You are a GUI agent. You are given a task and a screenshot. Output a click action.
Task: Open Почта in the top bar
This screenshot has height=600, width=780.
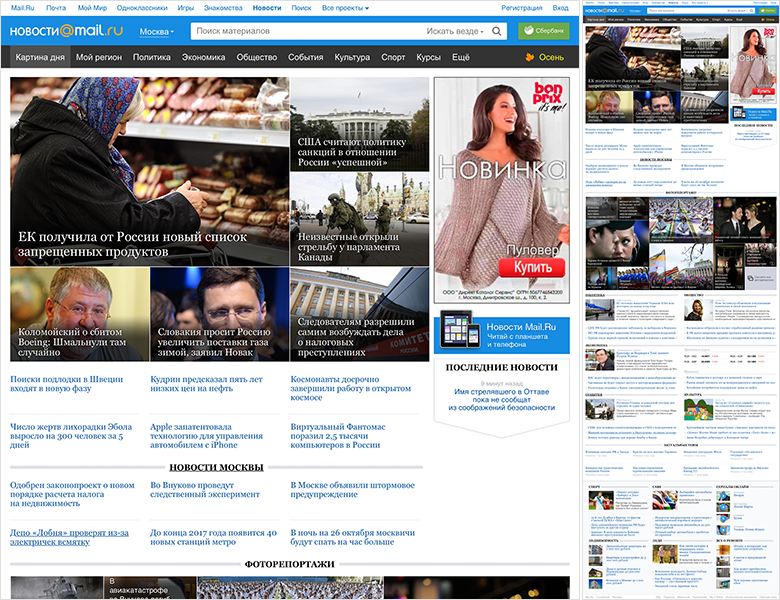[56, 8]
